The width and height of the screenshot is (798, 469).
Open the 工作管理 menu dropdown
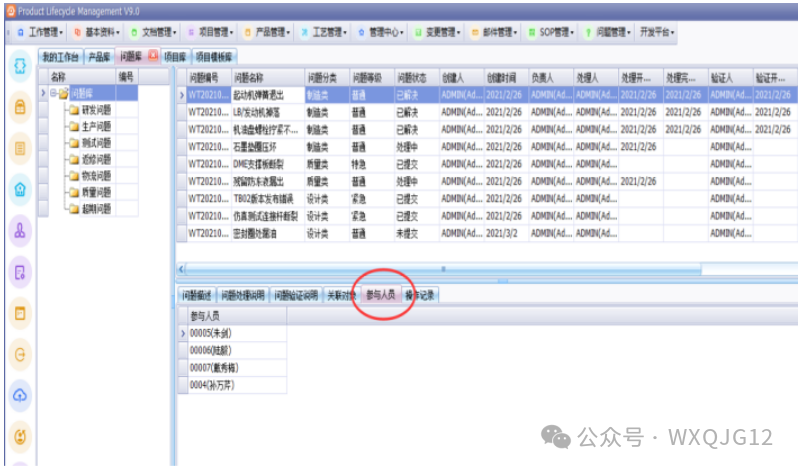coord(40,32)
